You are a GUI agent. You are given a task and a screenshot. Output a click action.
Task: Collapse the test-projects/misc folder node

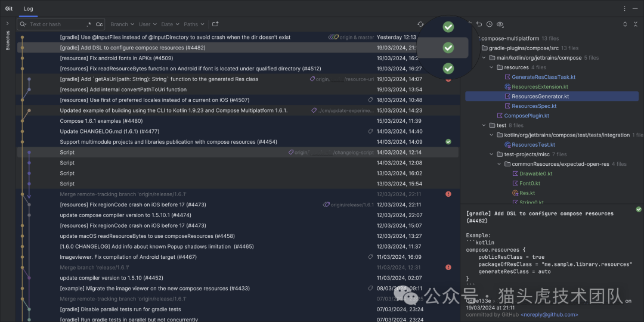491,154
